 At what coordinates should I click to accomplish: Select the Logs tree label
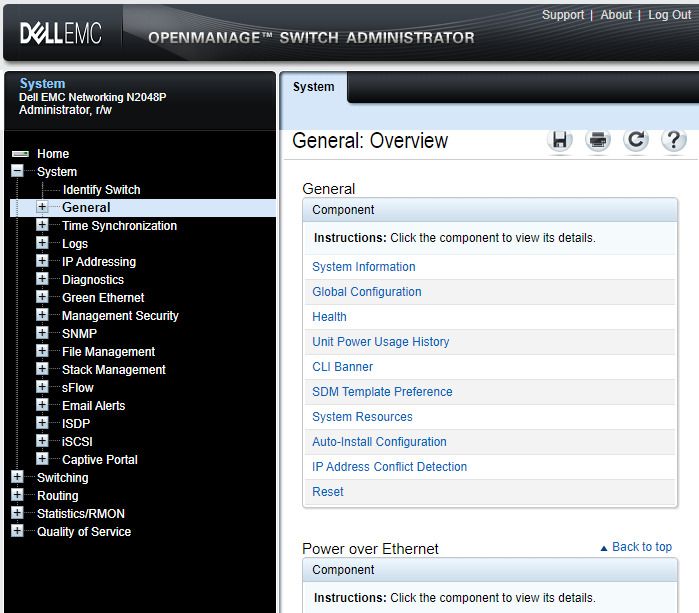[75, 243]
